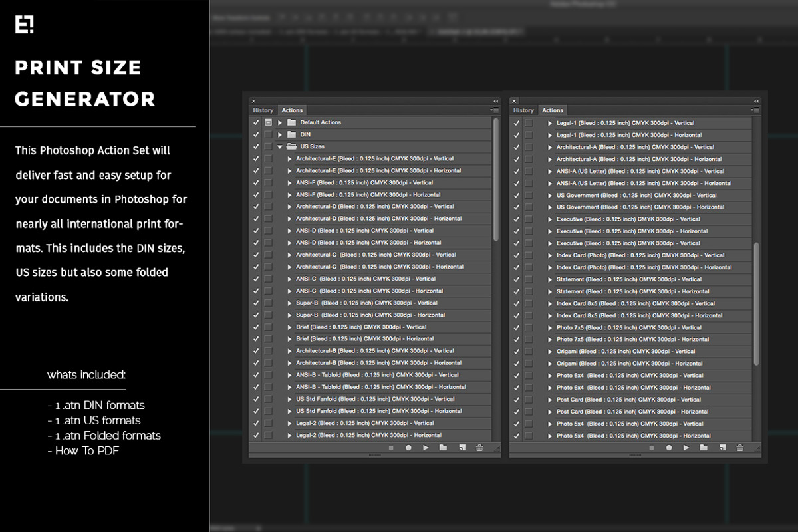Uncheck the DIN set checkmark
This screenshot has width=798, height=532.
pos(256,134)
